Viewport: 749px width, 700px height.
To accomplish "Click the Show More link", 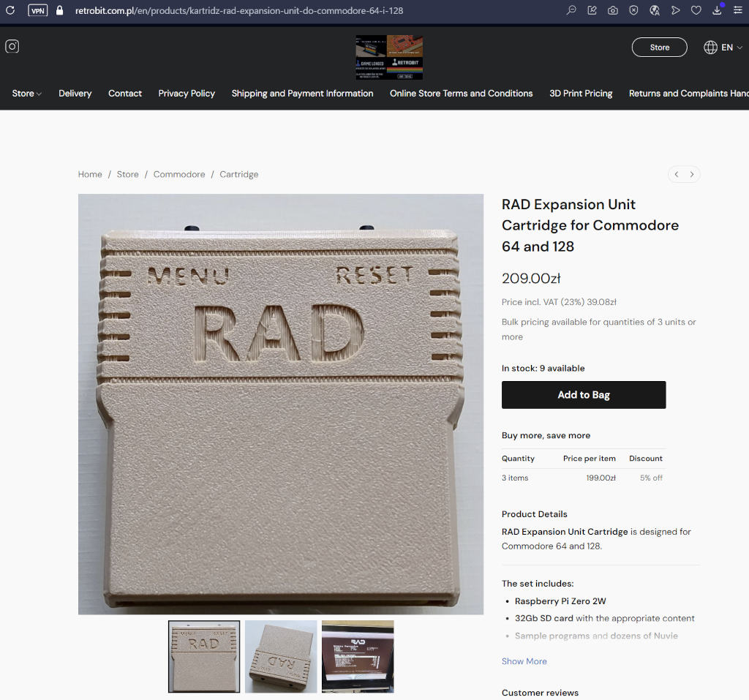I will (524, 661).
